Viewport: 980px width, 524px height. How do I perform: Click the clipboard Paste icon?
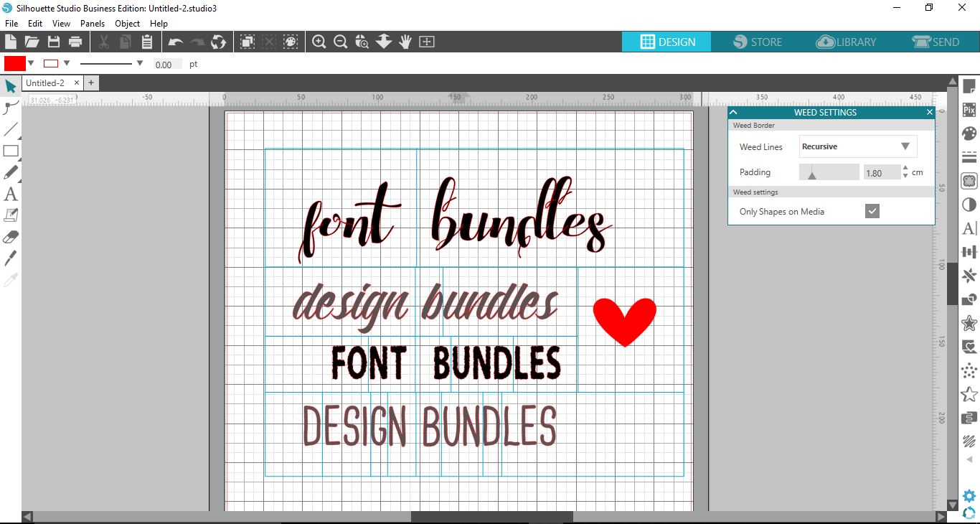click(x=147, y=42)
